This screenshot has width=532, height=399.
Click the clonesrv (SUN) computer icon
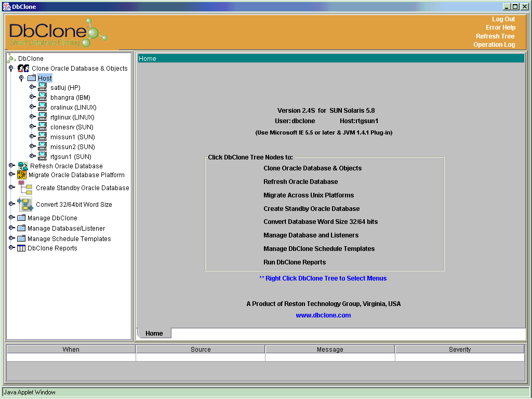(x=42, y=127)
